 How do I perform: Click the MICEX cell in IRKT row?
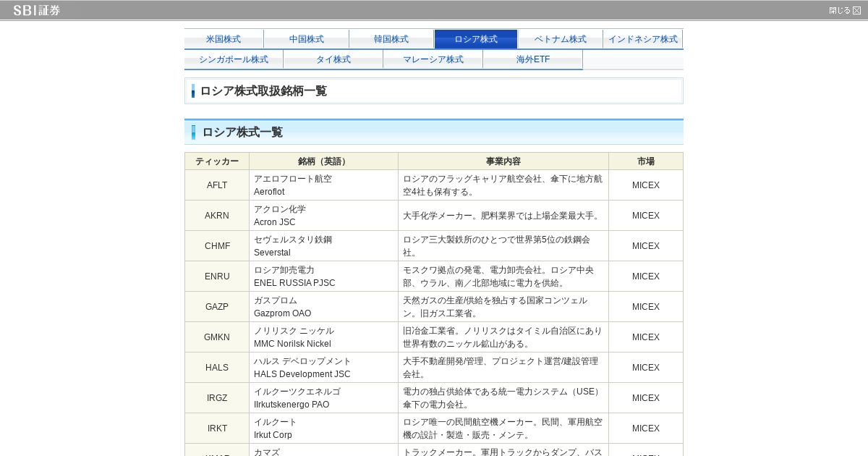tap(646, 428)
